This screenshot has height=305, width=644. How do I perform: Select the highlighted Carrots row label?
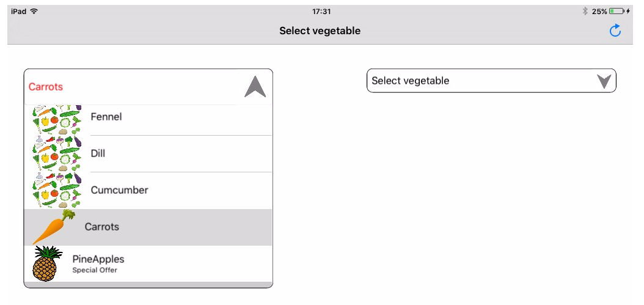click(102, 227)
